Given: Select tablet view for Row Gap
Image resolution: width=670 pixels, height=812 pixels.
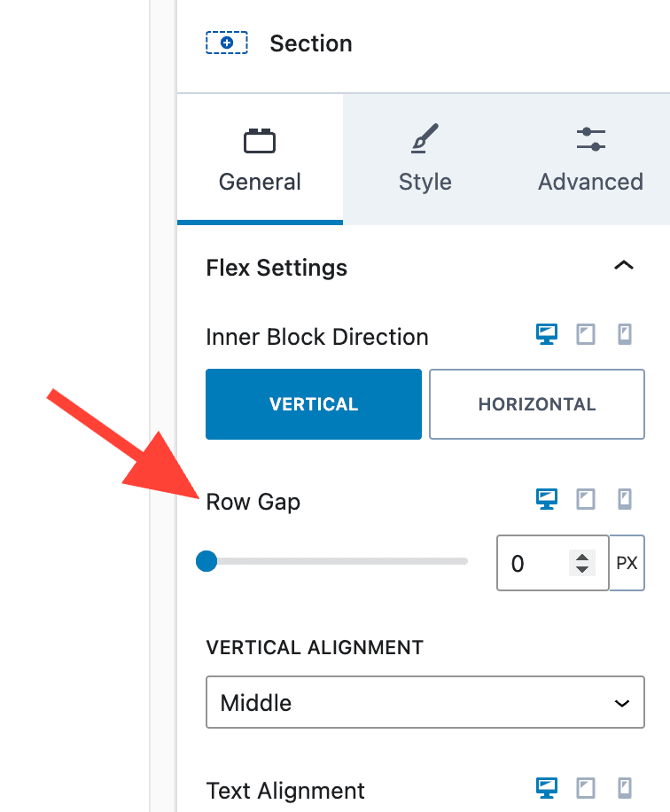Looking at the screenshot, I should [x=586, y=499].
